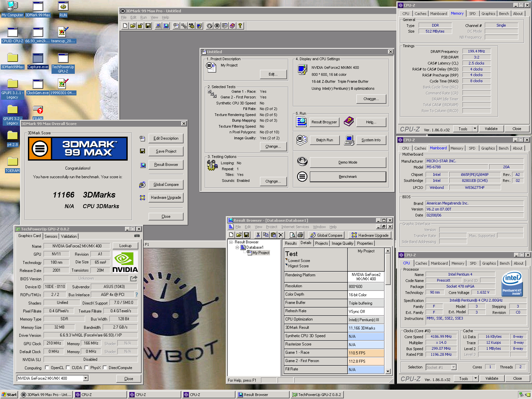Click Bus Interface question mark in GPU-Z
This screenshot has height=399, width=532.
(136, 295)
